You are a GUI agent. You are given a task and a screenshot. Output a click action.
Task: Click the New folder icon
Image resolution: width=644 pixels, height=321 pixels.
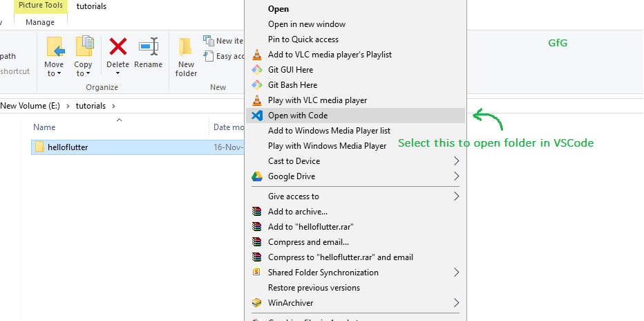[x=186, y=47]
